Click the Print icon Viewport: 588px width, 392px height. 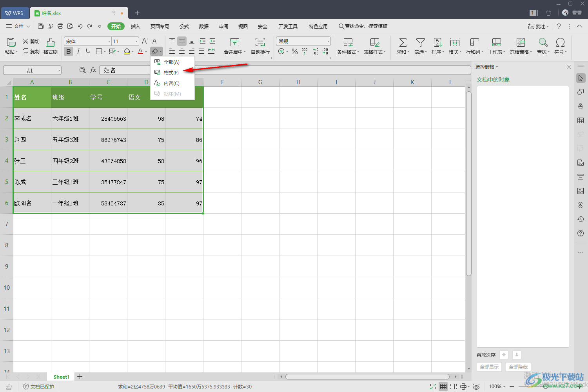(x=60, y=26)
